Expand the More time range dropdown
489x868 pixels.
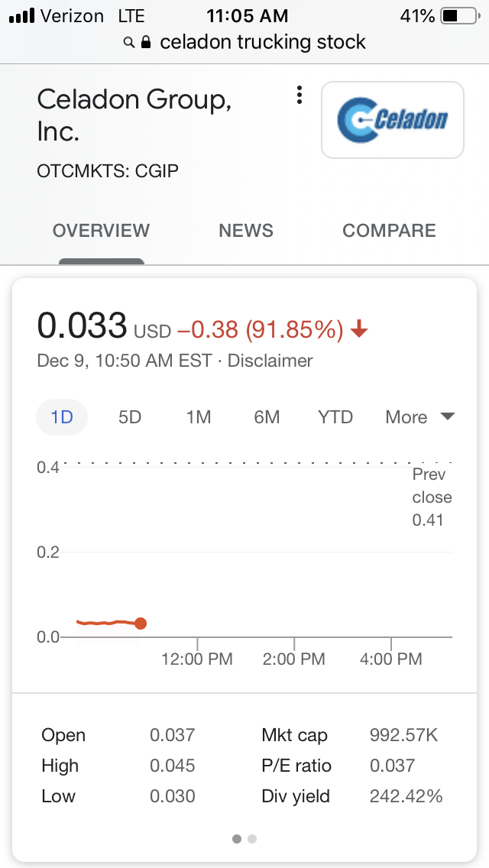tap(419, 417)
